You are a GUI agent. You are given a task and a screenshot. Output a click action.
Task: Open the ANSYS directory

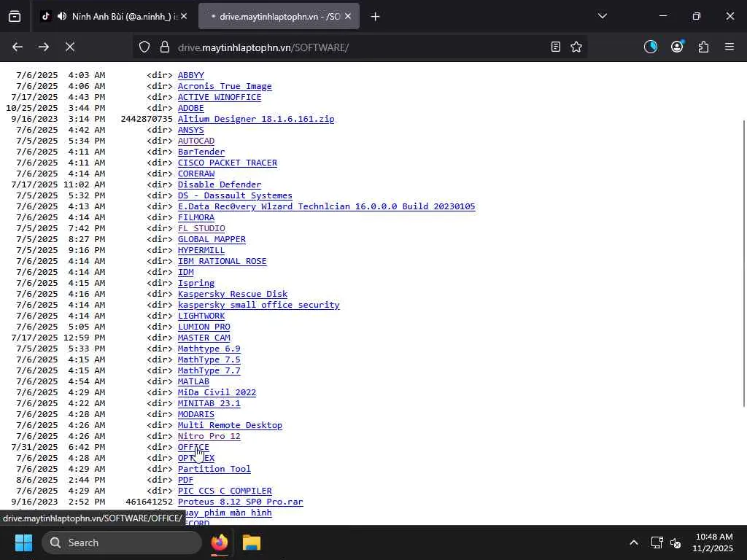coord(190,130)
